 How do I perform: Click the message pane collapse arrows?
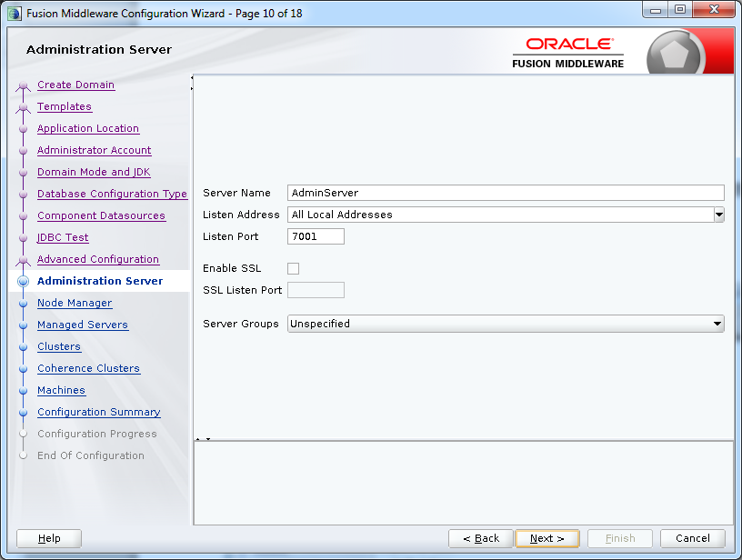pos(203,439)
